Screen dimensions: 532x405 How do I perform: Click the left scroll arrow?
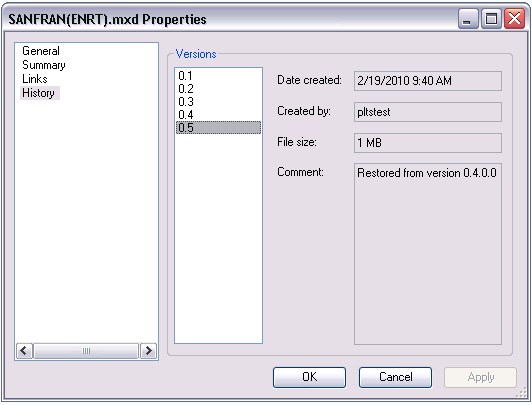[24, 351]
